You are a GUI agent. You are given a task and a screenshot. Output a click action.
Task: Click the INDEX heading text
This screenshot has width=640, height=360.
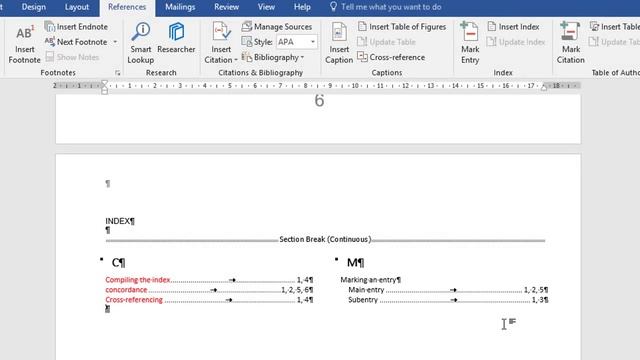tap(118, 221)
